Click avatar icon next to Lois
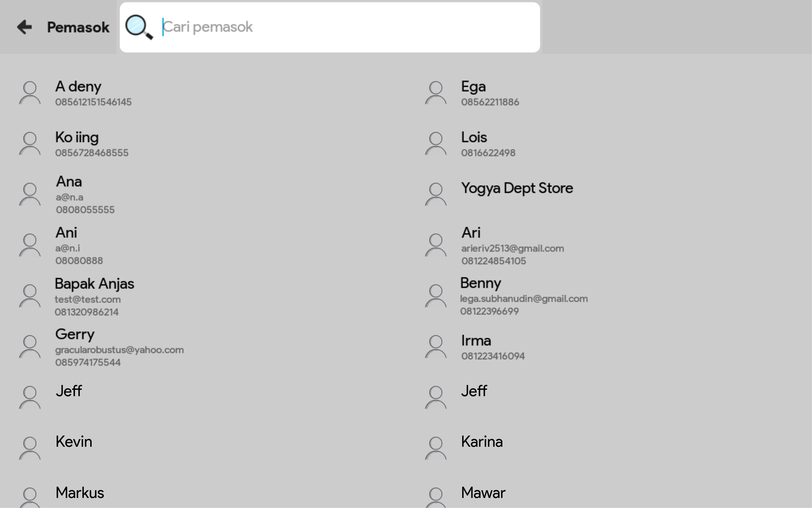The height and width of the screenshot is (508, 812). pyautogui.click(x=436, y=144)
